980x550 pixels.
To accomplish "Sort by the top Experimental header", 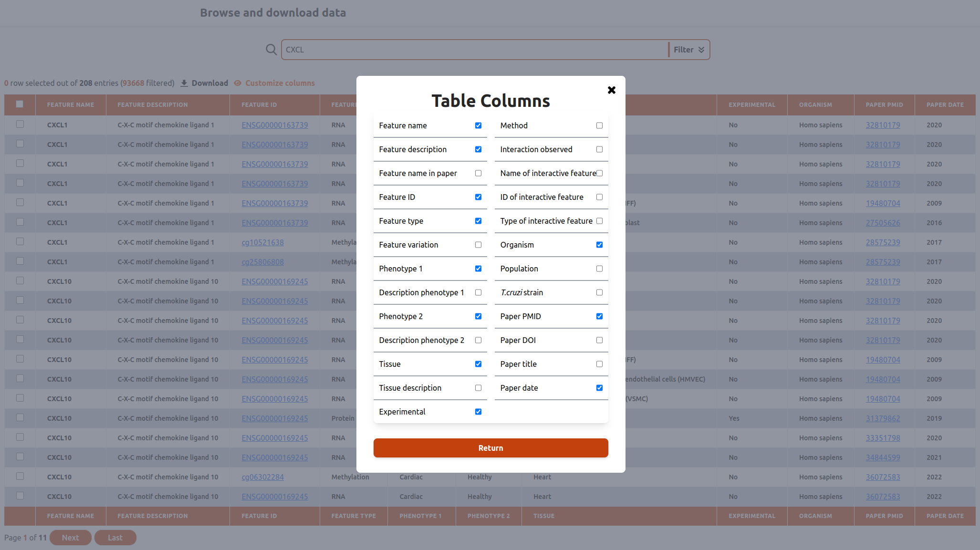I will pos(752,104).
